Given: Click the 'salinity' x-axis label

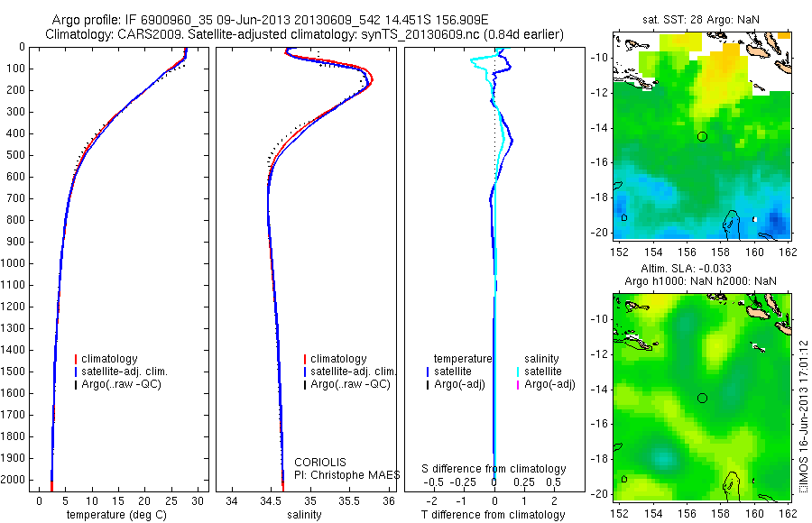Looking at the screenshot, I should pos(305,515).
